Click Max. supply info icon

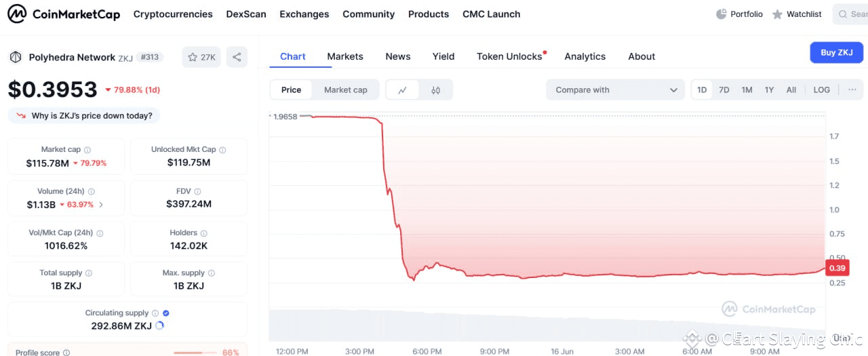tap(211, 273)
